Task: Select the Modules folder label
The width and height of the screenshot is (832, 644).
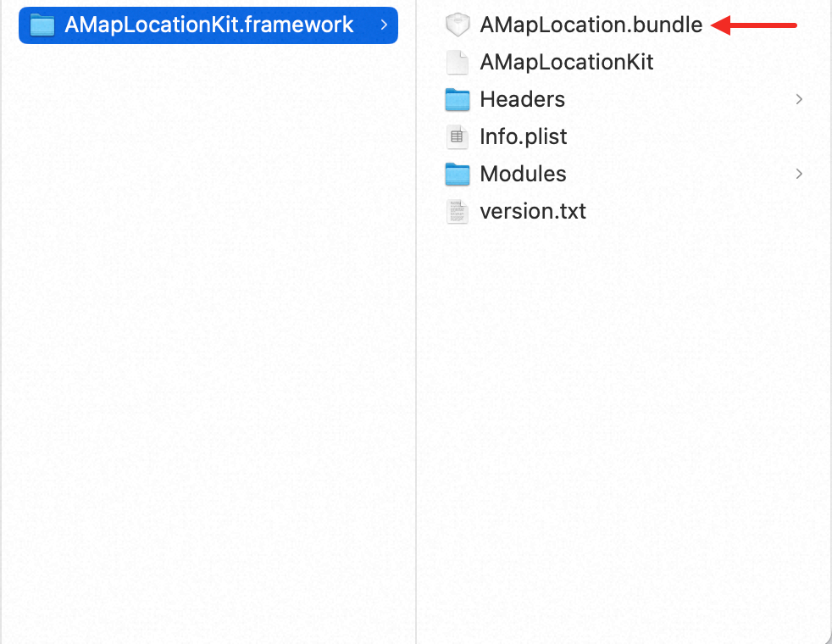Action: [523, 174]
